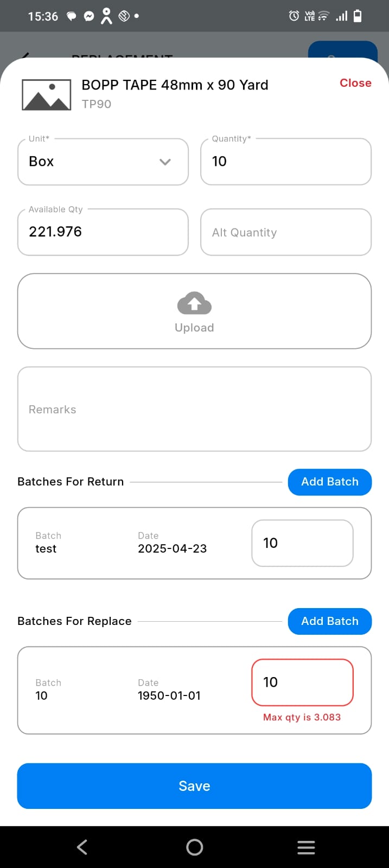389x868 pixels.
Task: Fix the replace batch quantity with error
Action: 302,682
